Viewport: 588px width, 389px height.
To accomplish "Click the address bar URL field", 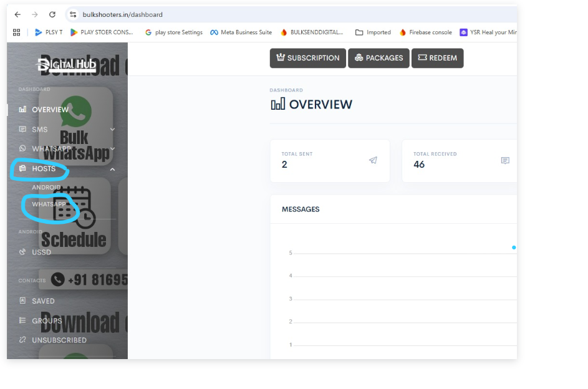I will point(249,14).
